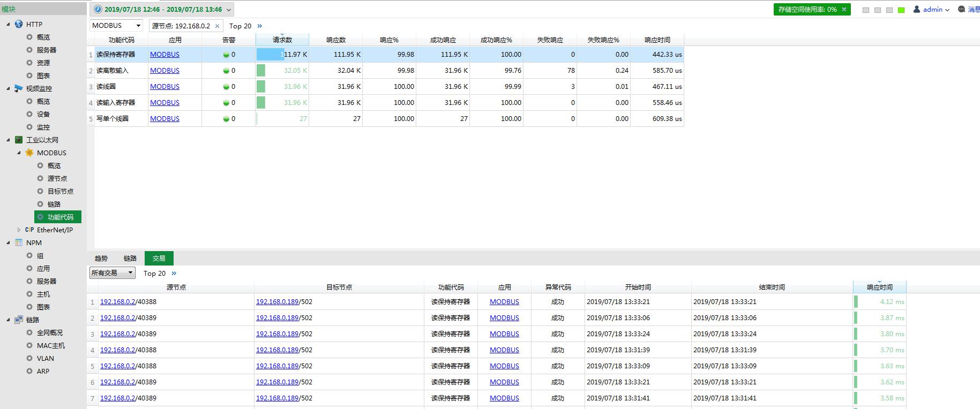The image size is (980, 409).
Task: Open the MODBUS link in transaction row 5
Action: pyautogui.click(x=504, y=366)
